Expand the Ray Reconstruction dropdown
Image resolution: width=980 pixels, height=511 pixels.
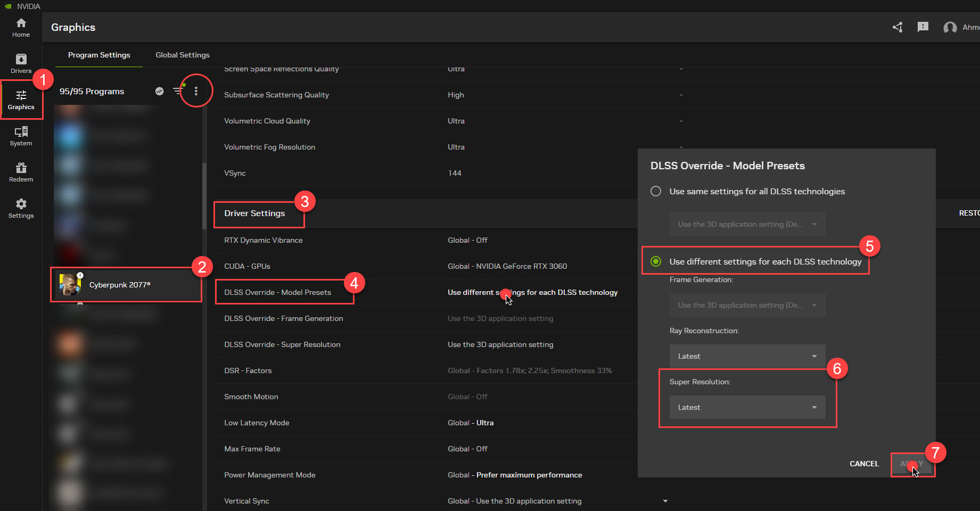[x=747, y=356]
